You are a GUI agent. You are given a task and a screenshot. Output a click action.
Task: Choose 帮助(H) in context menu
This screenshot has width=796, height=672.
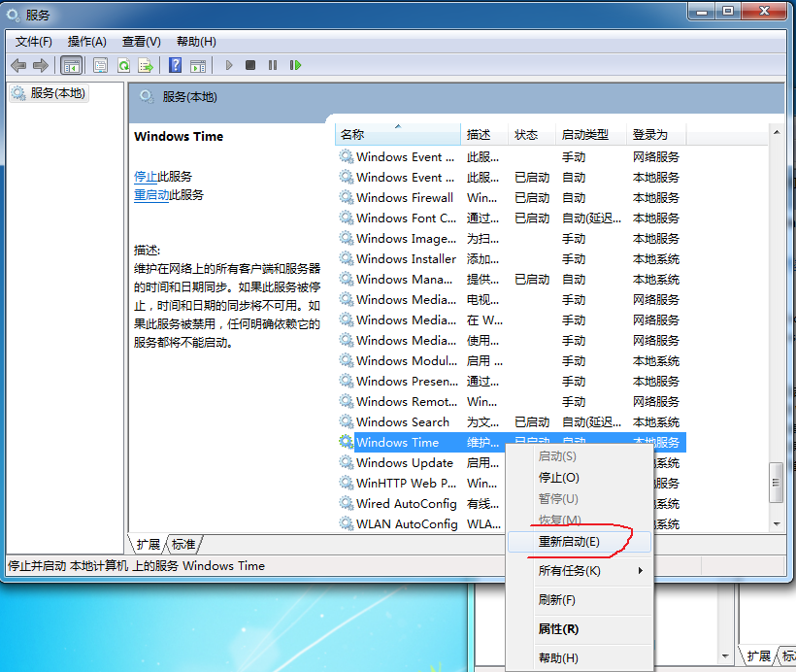[580, 657]
